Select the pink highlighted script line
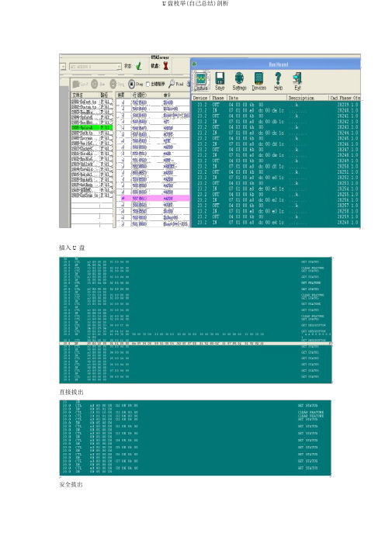This screenshot has width=392, height=554. 155,199
